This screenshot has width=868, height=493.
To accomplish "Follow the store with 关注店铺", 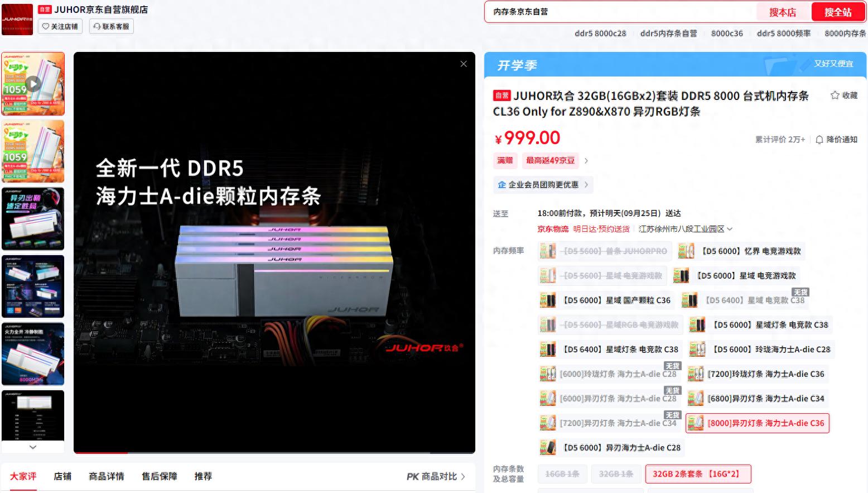I will [60, 26].
